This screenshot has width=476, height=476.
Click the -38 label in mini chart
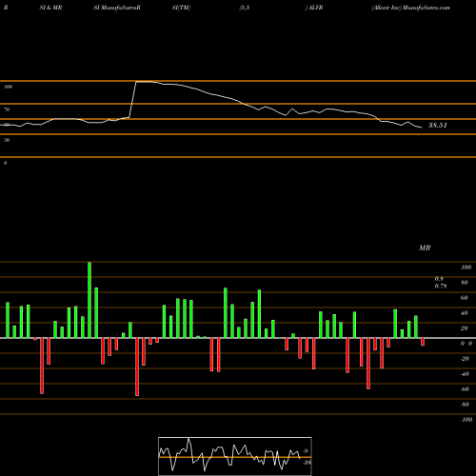(307, 463)
